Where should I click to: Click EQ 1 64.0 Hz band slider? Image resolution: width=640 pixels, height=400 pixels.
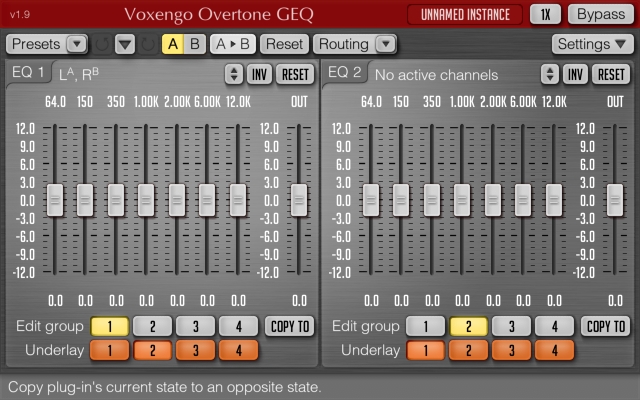55,200
